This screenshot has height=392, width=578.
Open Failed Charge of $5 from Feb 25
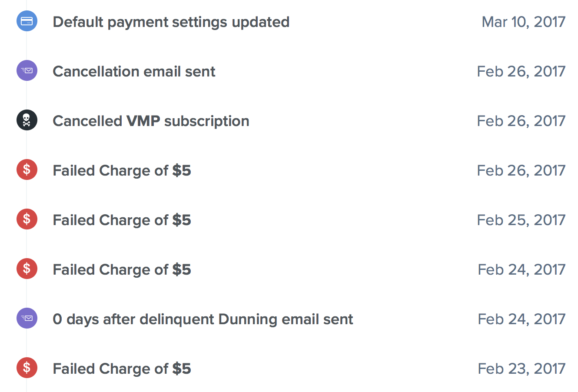click(122, 220)
